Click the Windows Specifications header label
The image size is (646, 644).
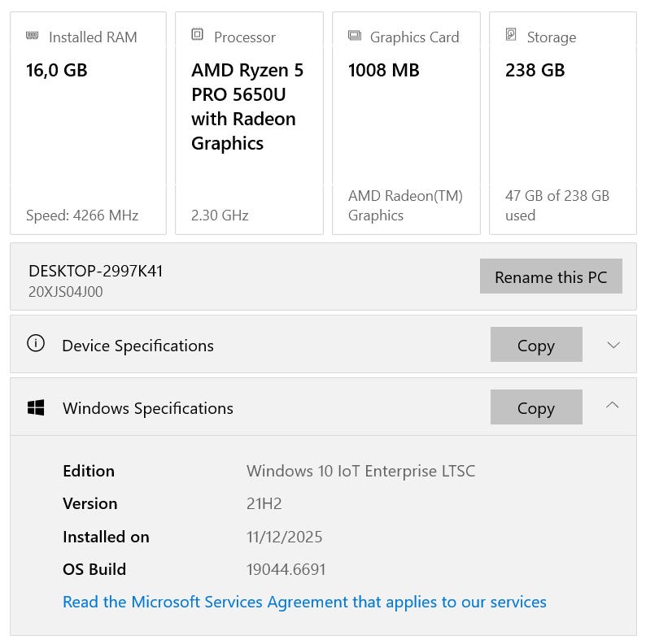(x=147, y=408)
